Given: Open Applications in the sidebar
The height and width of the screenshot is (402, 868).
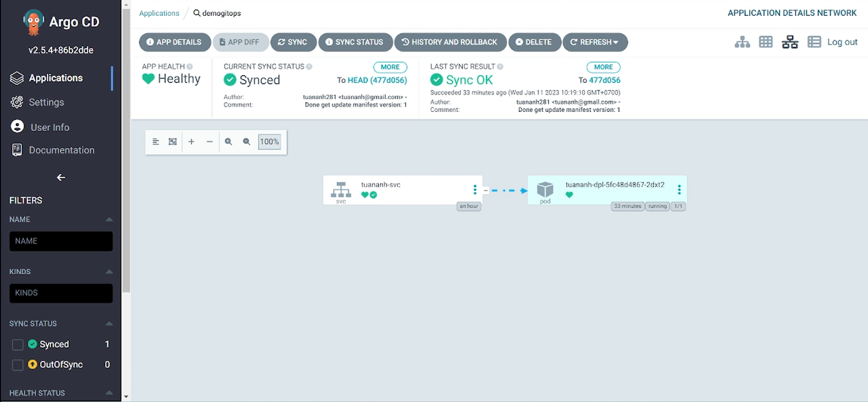Looking at the screenshot, I should 56,78.
